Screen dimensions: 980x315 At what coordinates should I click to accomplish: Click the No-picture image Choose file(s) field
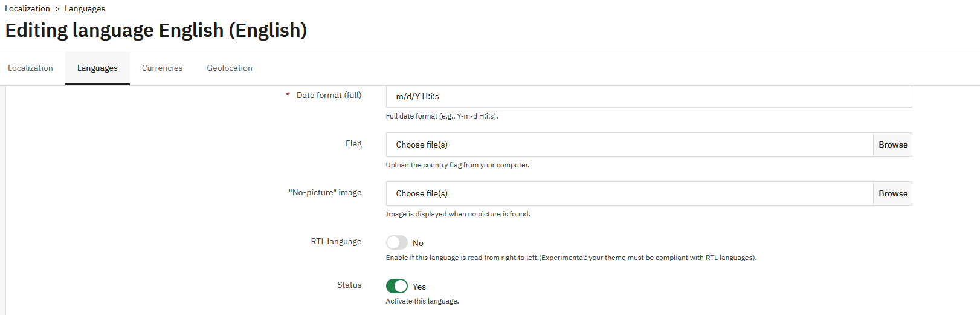tap(629, 193)
